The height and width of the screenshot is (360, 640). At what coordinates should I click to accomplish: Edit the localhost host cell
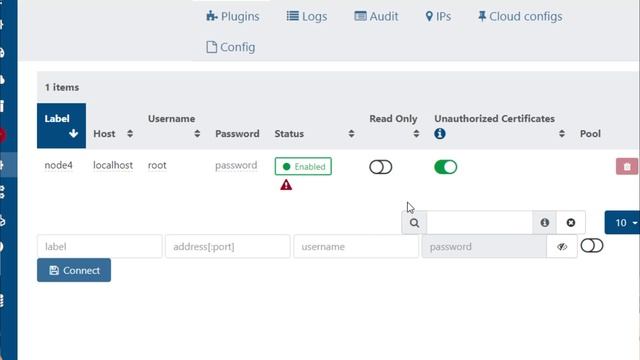click(113, 165)
